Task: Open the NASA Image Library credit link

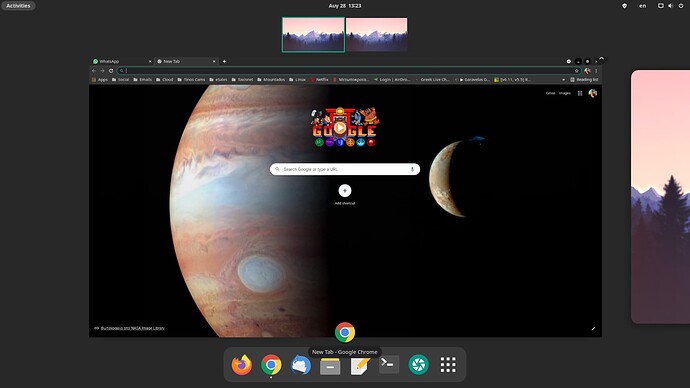Action: pyautogui.click(x=132, y=328)
